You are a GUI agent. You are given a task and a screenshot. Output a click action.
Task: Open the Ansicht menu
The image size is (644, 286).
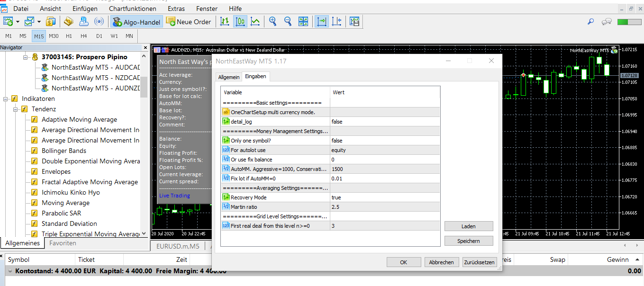(x=50, y=9)
